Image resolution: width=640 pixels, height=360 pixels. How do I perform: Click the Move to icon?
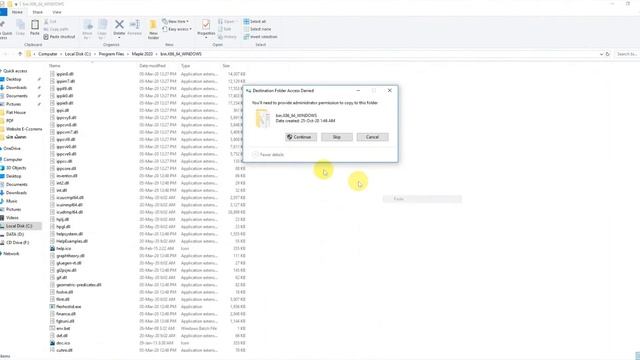coord(87,24)
